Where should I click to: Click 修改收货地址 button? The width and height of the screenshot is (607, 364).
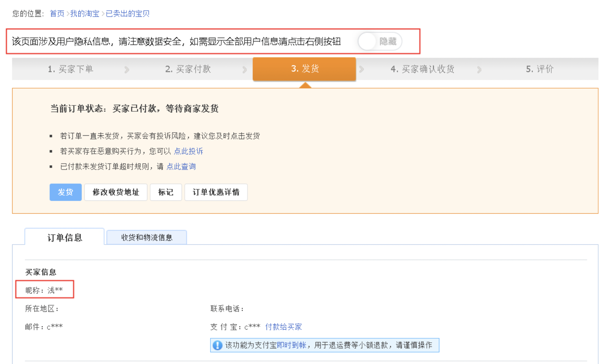tap(116, 192)
